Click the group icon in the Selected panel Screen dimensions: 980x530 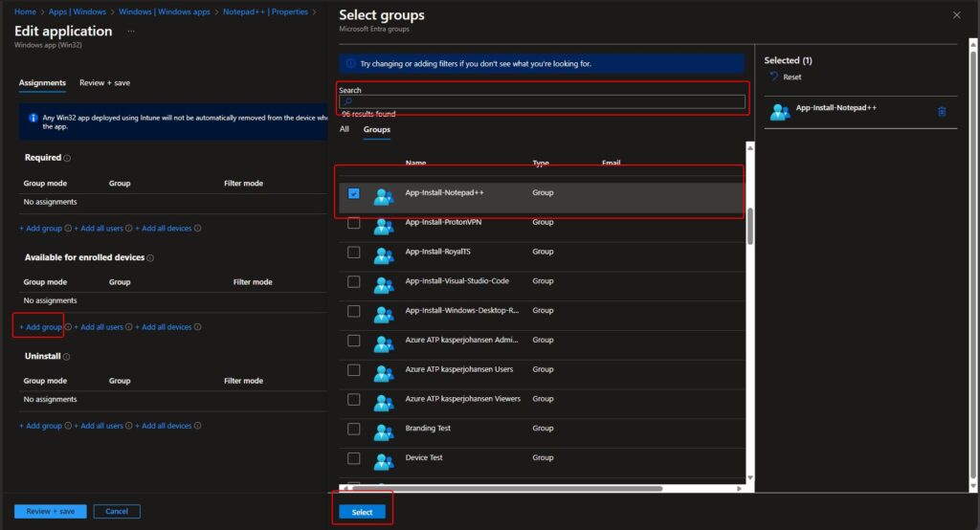pos(780,112)
